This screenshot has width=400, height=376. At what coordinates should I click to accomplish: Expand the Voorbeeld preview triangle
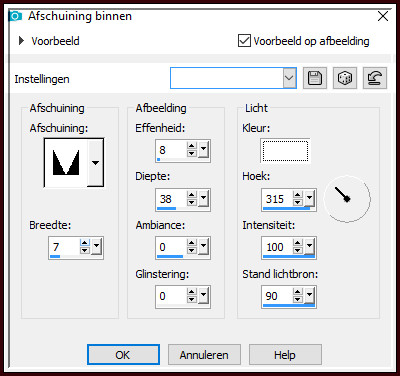(22, 41)
